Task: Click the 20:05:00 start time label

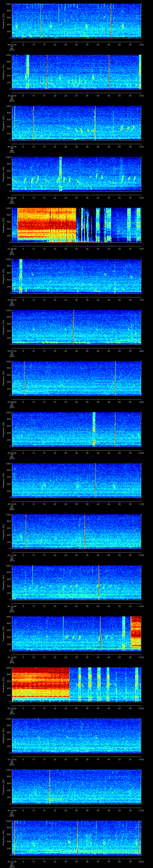Action: (12, 249)
